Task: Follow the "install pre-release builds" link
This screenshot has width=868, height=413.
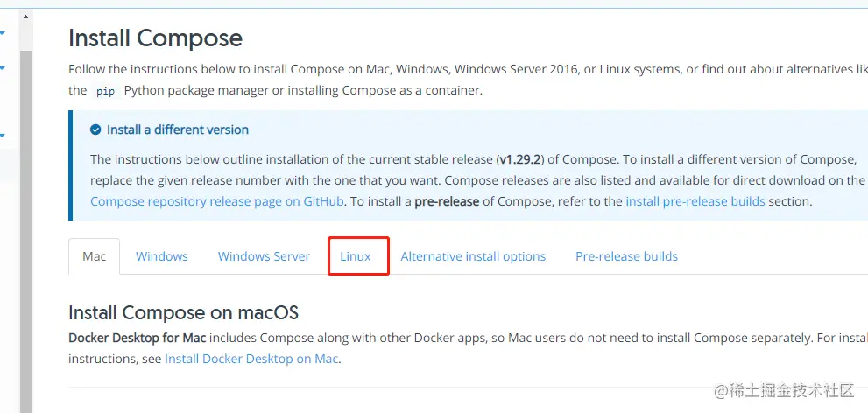Action: coord(695,201)
